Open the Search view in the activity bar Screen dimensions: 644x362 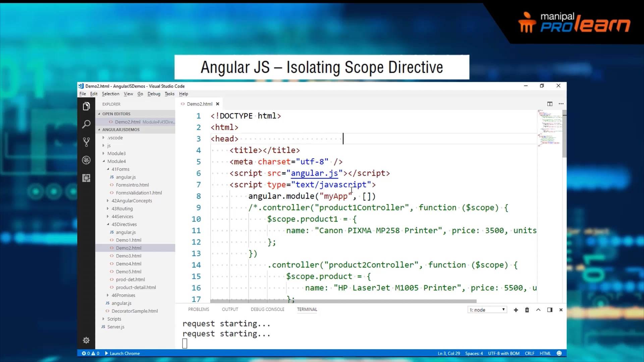click(x=86, y=124)
